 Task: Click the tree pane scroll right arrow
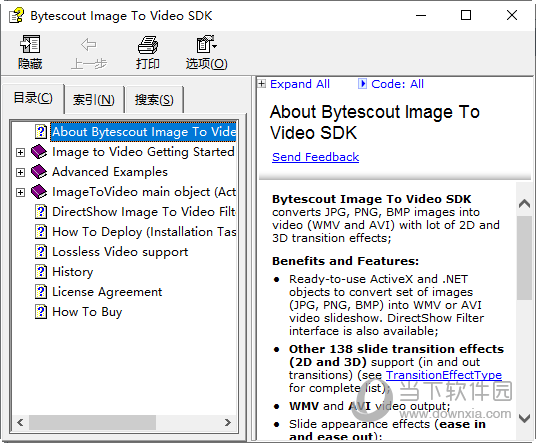(x=228, y=422)
